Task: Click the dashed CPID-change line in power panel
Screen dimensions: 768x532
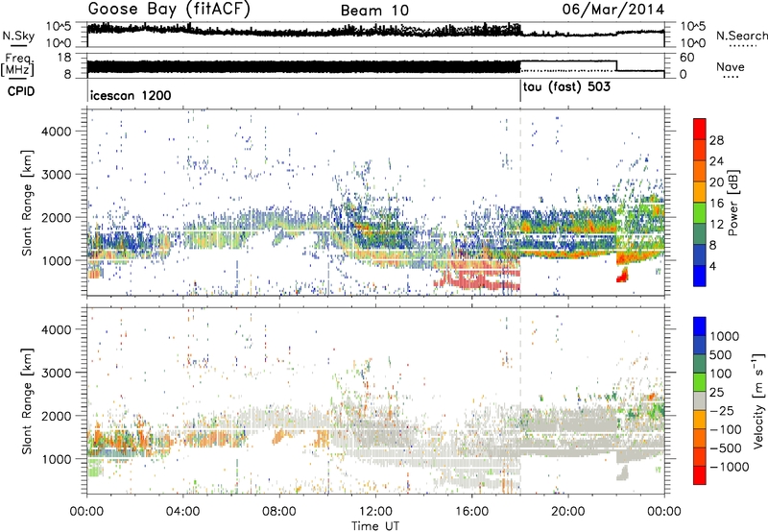Action: [520, 202]
